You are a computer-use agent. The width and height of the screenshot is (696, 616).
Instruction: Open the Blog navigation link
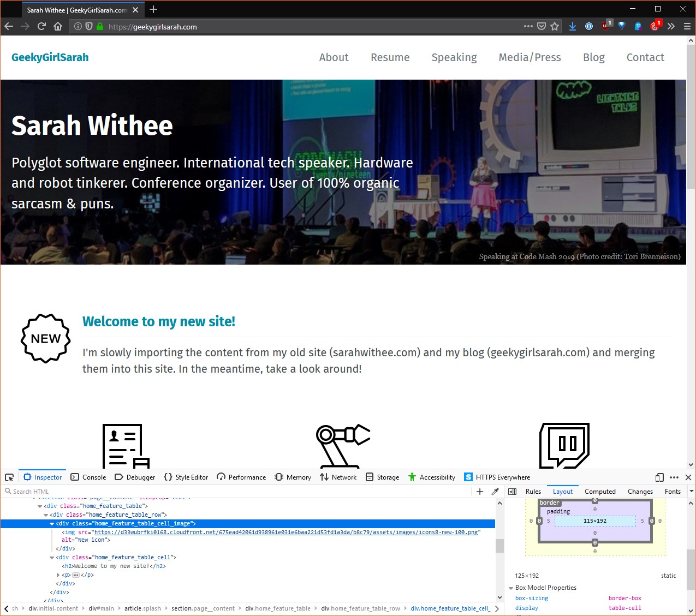(x=593, y=57)
